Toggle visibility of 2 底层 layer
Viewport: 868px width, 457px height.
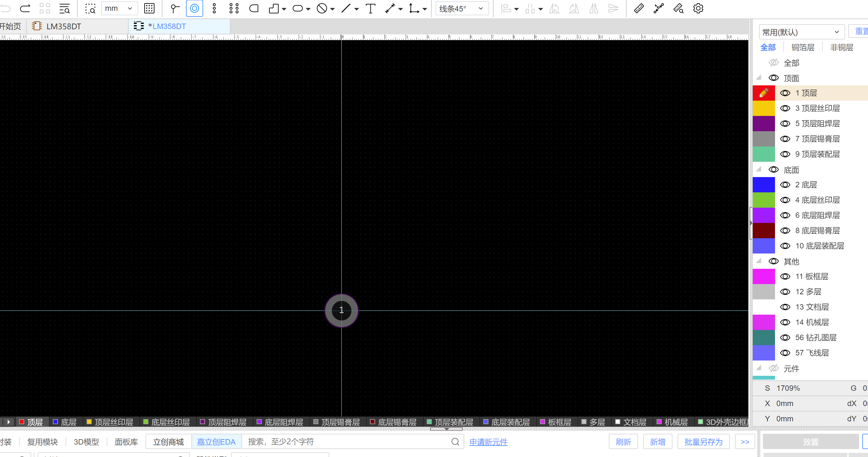pos(785,185)
